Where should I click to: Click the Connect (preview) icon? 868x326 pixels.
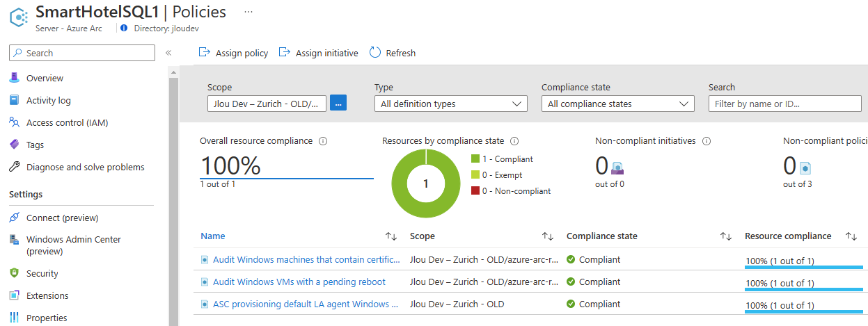pos(14,218)
